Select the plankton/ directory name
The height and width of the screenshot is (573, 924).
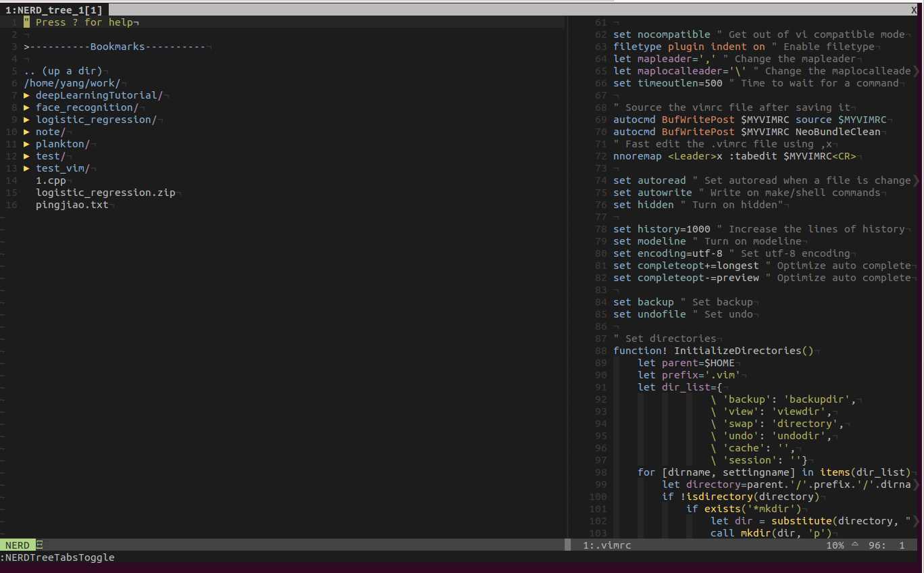point(63,144)
